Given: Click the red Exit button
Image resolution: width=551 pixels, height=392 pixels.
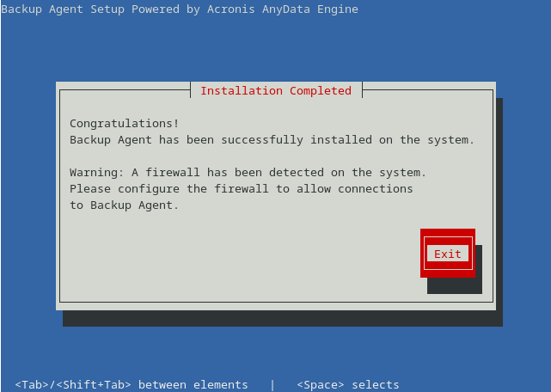Looking at the screenshot, I should 447,253.
